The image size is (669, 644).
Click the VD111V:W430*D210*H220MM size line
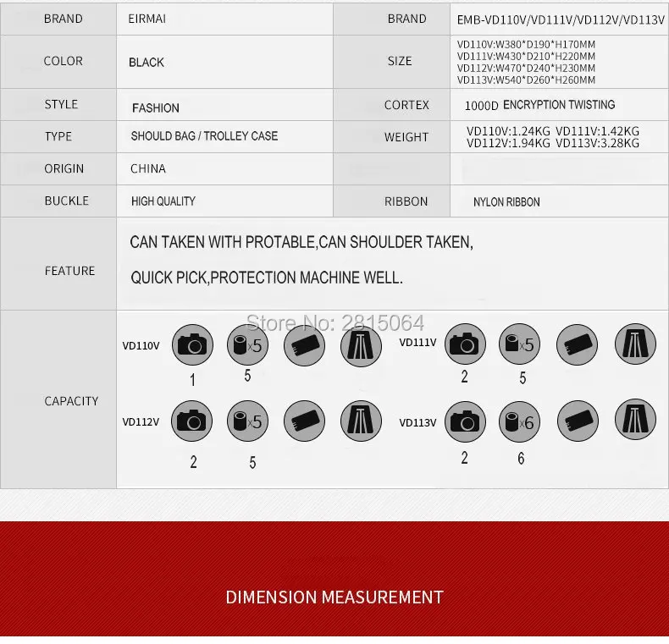(x=526, y=57)
